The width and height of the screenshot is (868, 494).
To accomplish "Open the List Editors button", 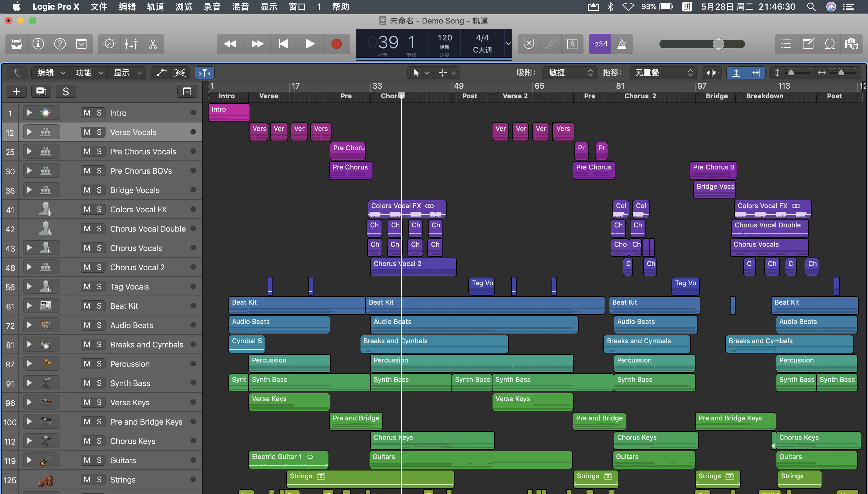I will coord(786,44).
